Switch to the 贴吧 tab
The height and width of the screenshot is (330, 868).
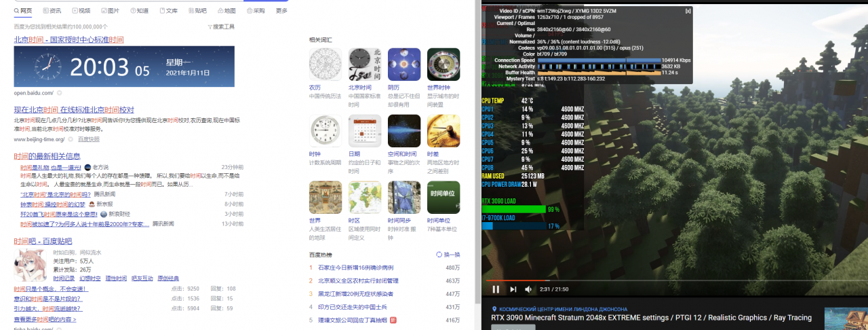click(197, 11)
